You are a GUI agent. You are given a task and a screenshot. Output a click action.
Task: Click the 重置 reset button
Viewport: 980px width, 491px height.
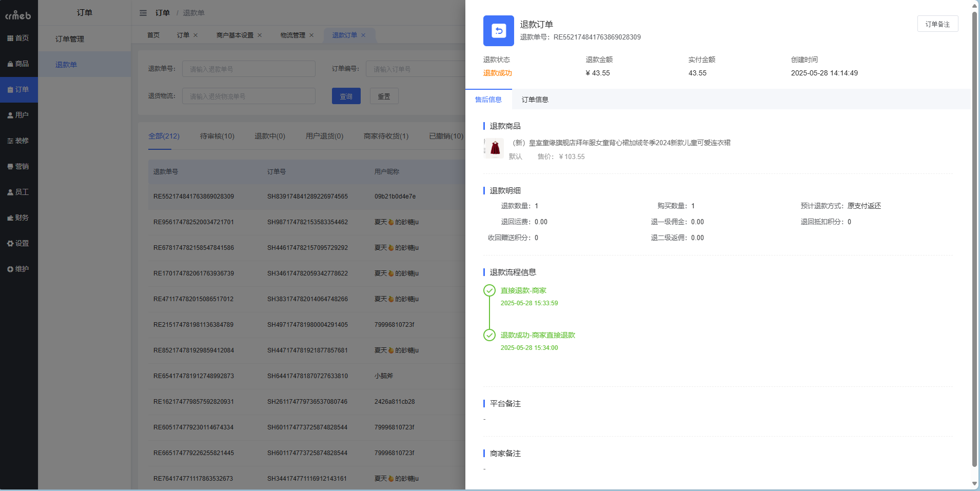coord(384,96)
